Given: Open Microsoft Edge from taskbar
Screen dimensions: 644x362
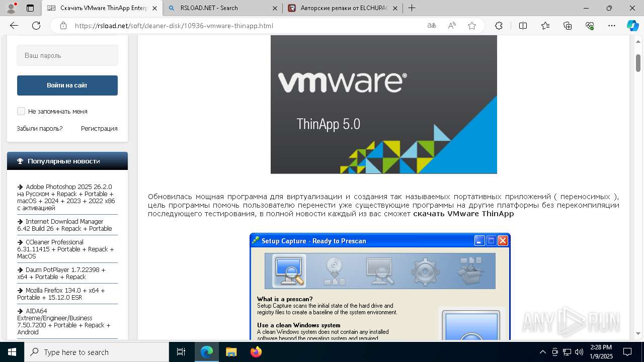Looking at the screenshot, I should pyautogui.click(x=207, y=352).
